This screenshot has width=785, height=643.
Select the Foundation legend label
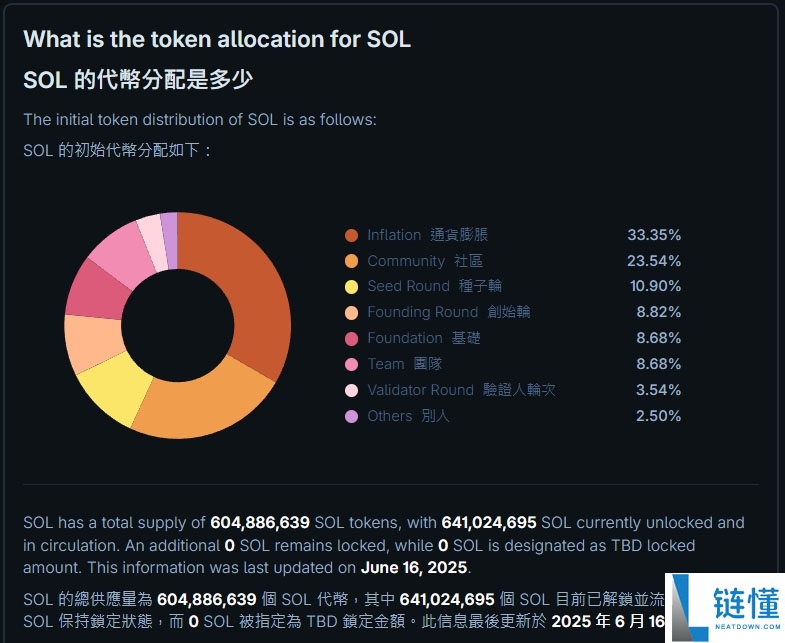tap(424, 338)
